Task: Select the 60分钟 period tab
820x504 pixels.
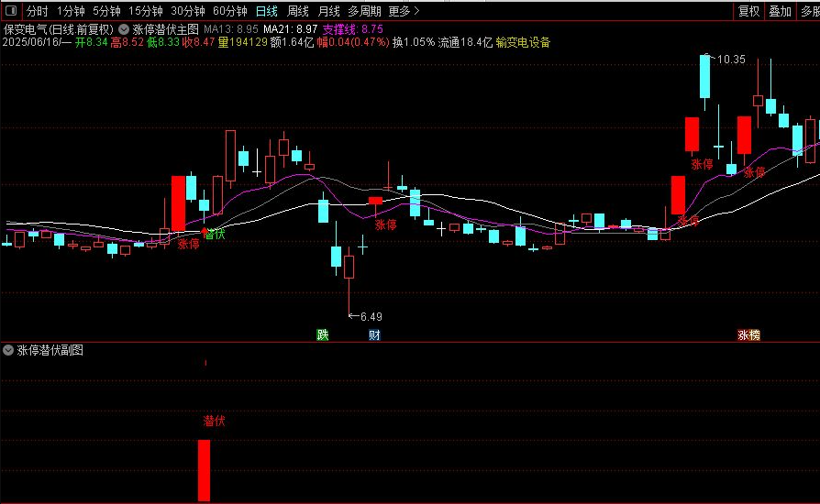Action: click(x=230, y=11)
